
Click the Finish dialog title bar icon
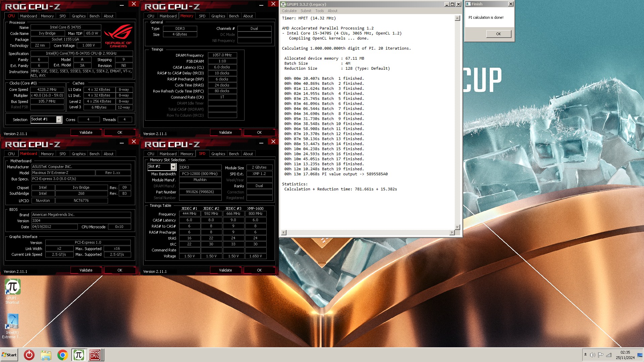[x=468, y=4]
